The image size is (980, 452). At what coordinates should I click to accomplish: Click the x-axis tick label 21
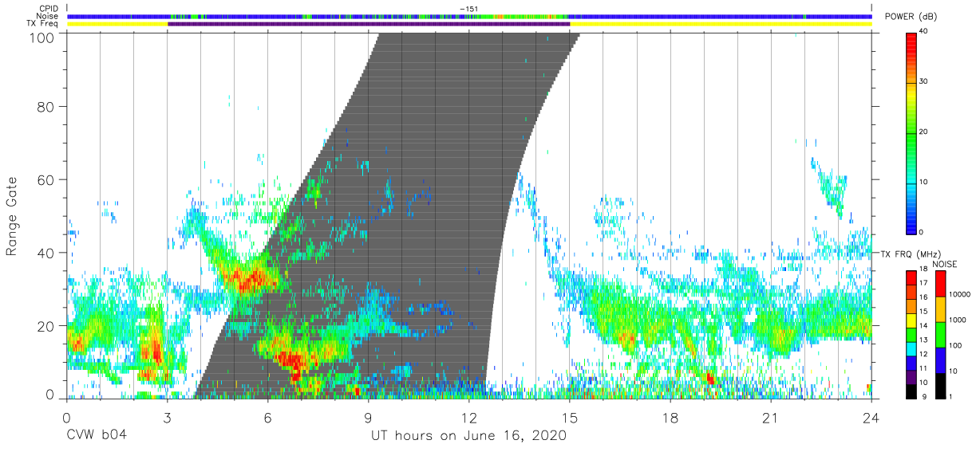pyautogui.click(x=771, y=416)
